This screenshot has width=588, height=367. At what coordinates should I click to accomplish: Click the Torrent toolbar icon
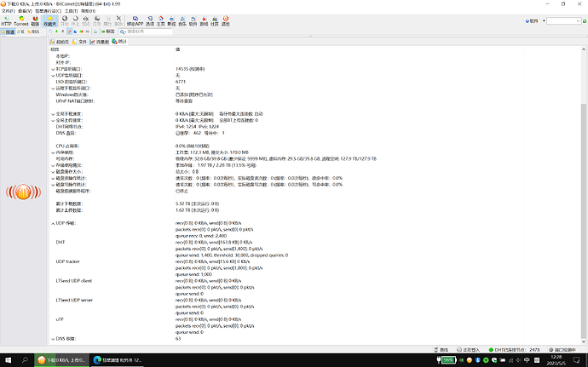coord(20,20)
